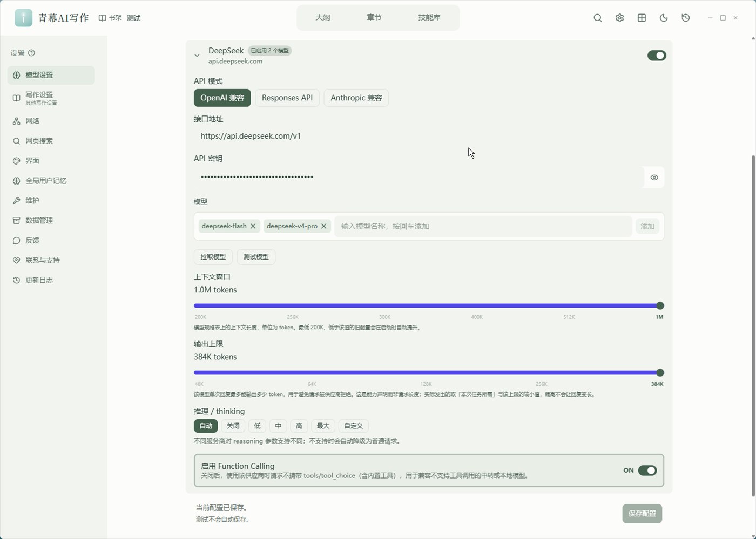Click the 拉取模型 button
The width and height of the screenshot is (756, 539).
click(x=213, y=257)
